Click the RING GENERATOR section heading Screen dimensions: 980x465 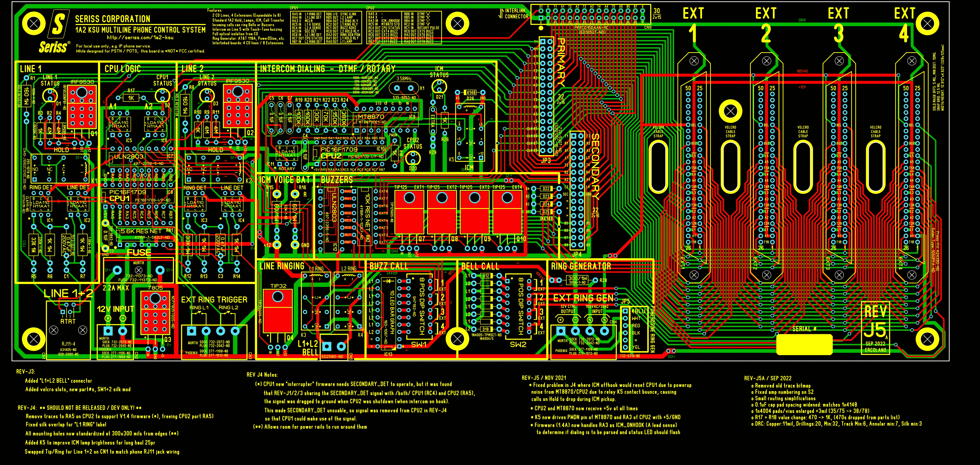(x=581, y=266)
